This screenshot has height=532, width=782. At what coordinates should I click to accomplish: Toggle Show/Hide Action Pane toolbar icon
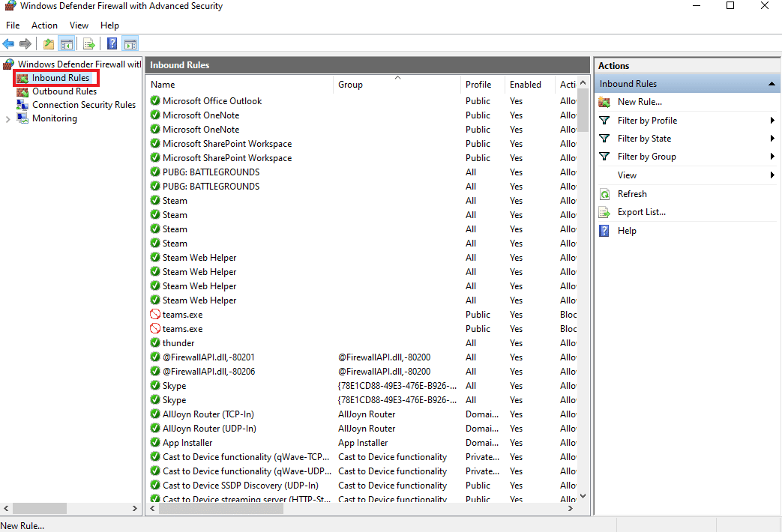(x=130, y=44)
